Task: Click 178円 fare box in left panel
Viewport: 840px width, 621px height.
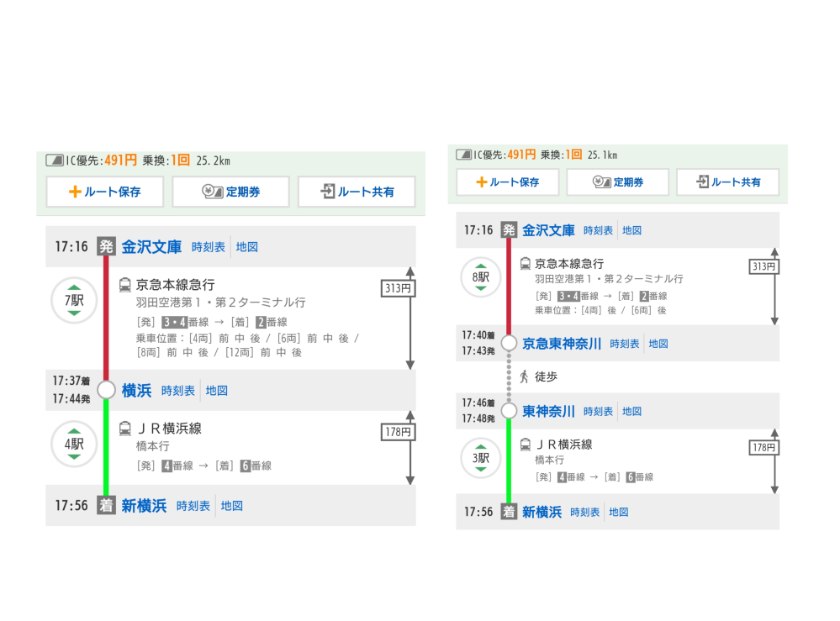Action: coord(398,431)
